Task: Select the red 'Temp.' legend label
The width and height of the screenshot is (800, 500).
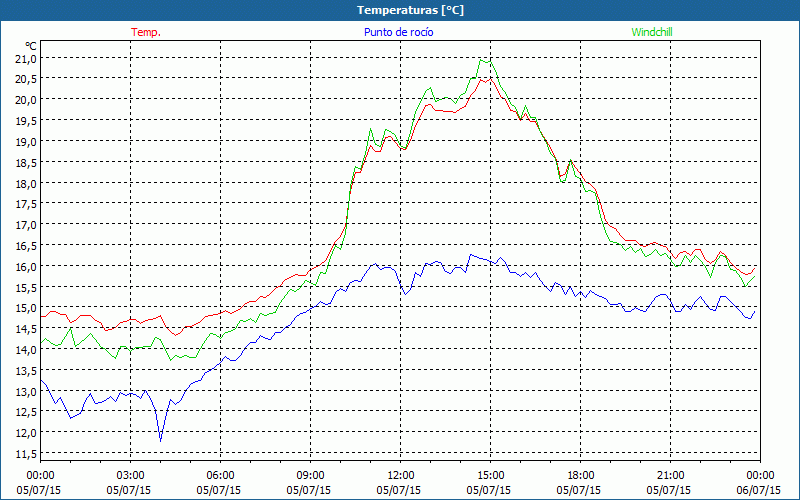Action: (x=146, y=32)
